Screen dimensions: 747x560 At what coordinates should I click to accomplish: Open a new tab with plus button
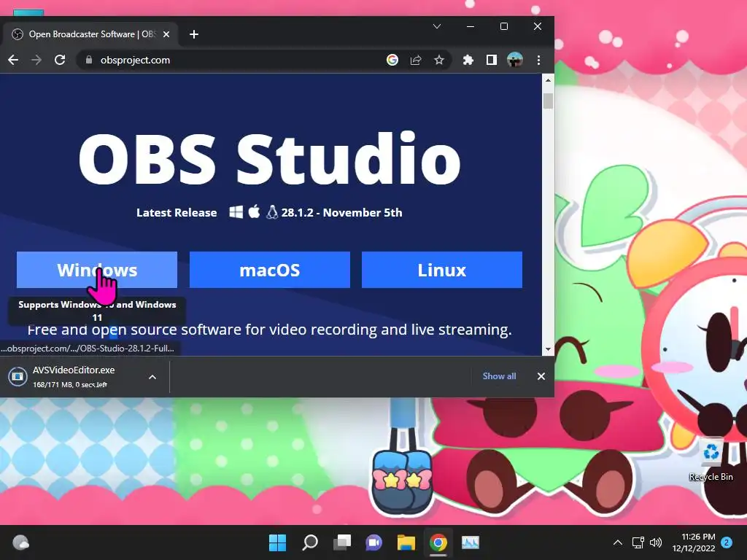point(194,34)
